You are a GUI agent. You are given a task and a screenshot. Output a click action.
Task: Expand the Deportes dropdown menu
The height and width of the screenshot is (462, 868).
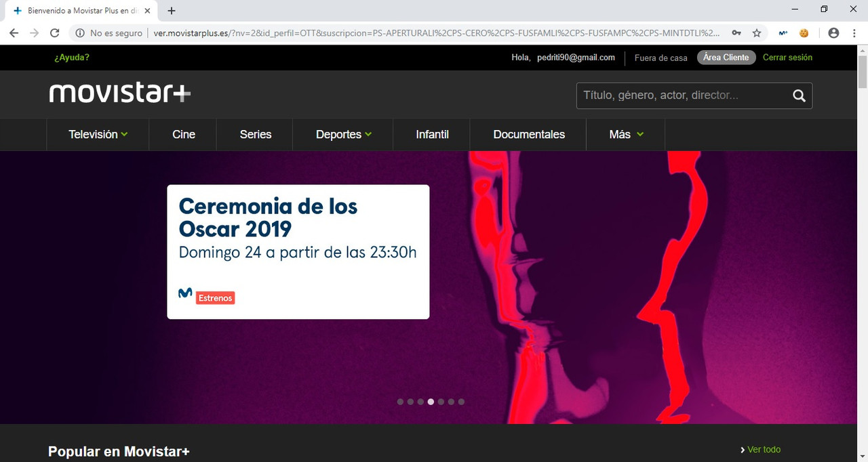pos(343,134)
